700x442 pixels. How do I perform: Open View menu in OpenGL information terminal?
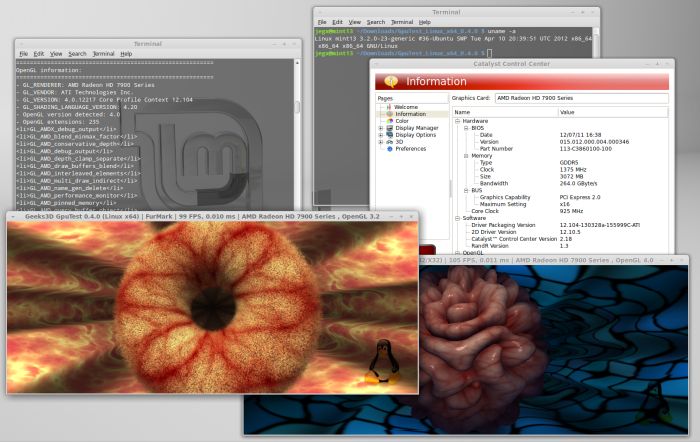tap(56, 54)
